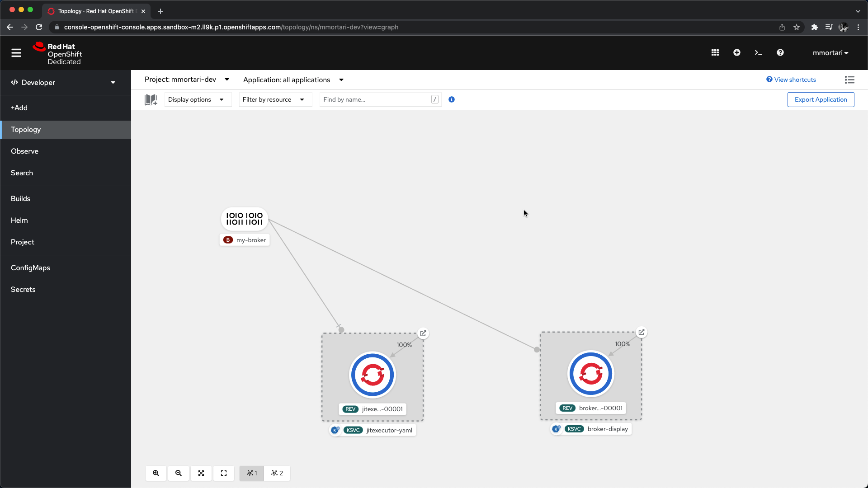Click the quick add catalog book icon
The image size is (868, 488).
[151, 100]
